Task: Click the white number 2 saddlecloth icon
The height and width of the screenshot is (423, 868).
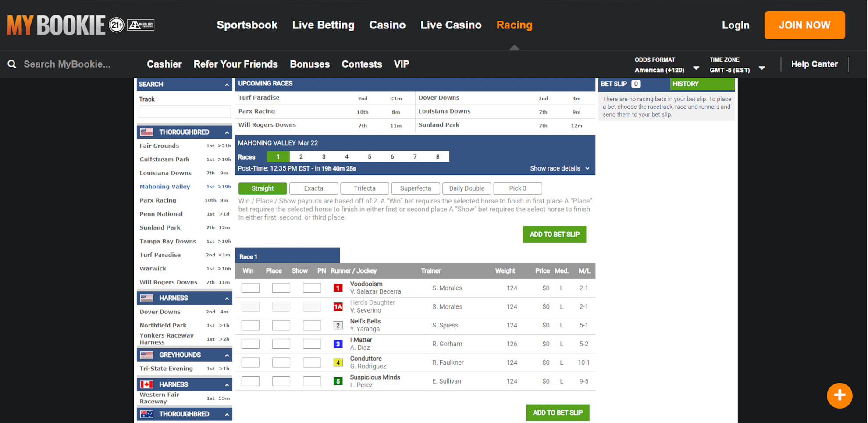Action: (338, 325)
